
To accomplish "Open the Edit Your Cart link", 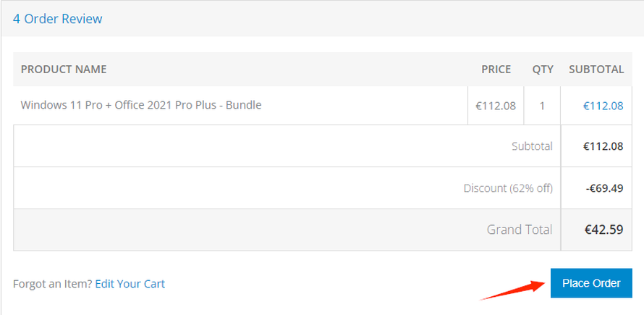I will click(130, 284).
